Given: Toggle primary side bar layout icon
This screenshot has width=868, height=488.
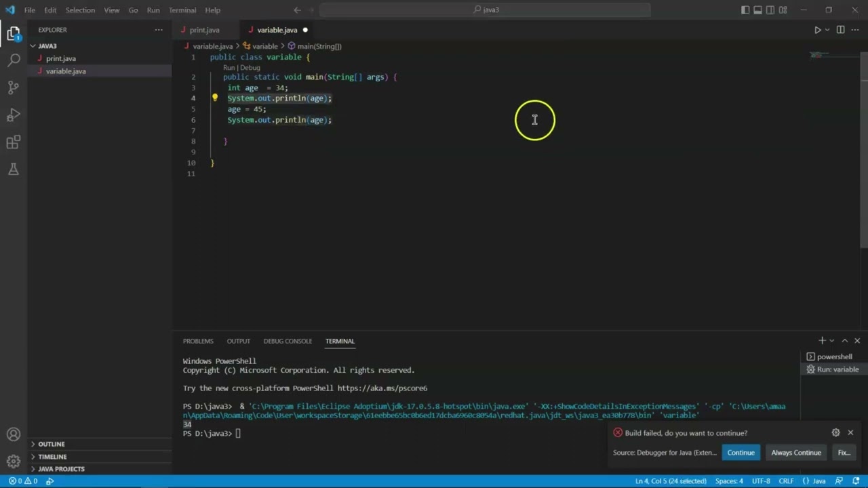Looking at the screenshot, I should pyautogui.click(x=745, y=10).
